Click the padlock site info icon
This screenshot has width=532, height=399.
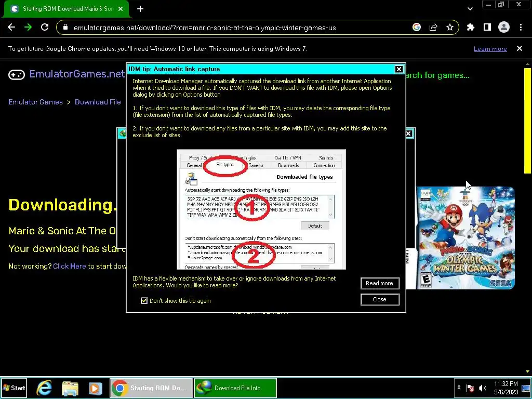click(x=65, y=28)
